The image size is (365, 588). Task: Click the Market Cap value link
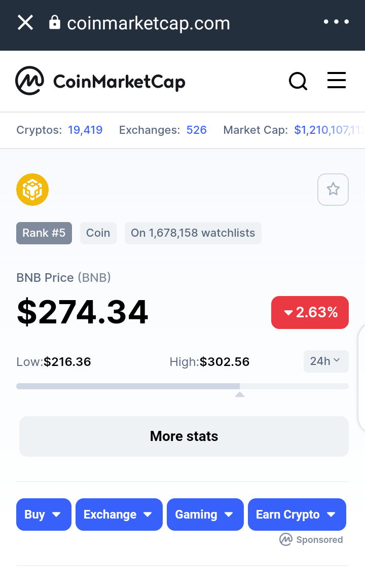pos(330,130)
